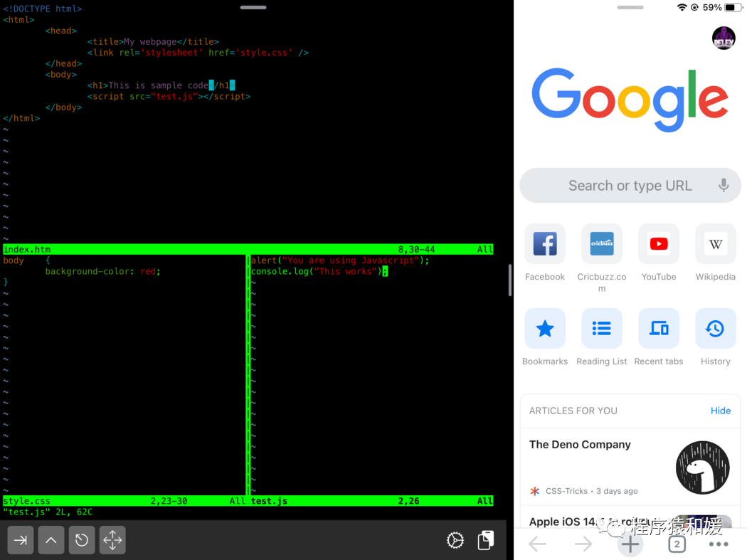
Task: Tap the Control caret key icon
Action: tap(51, 540)
